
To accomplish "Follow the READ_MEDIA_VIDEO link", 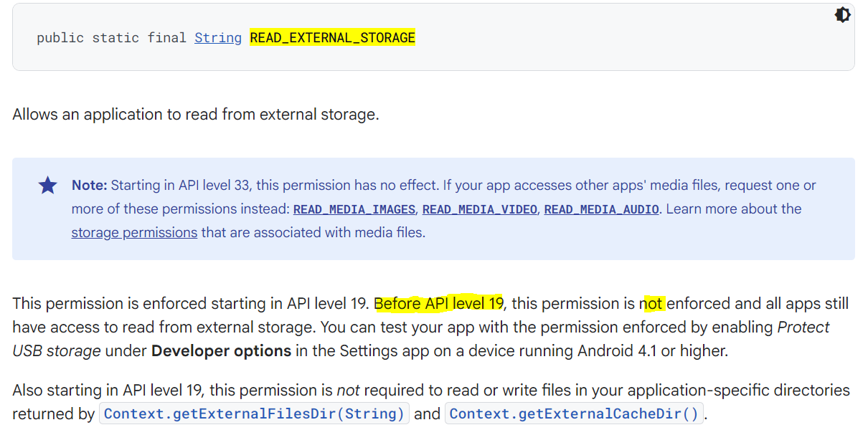I will tap(480, 209).
